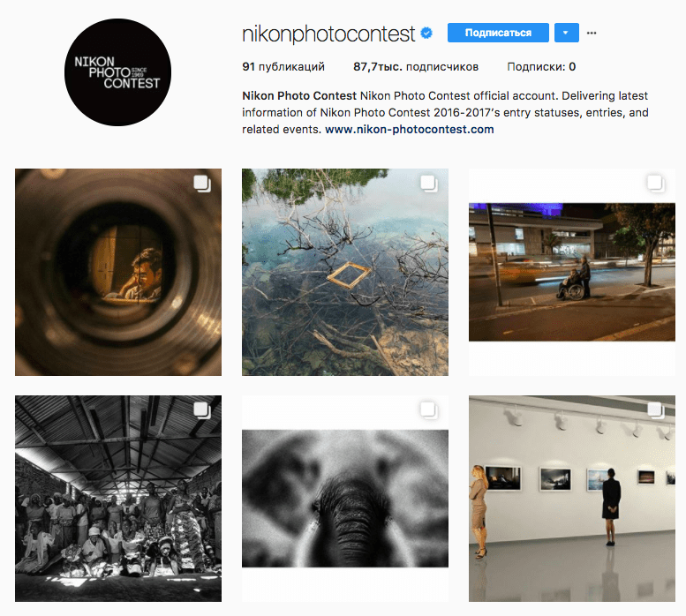Click the Подписаться follow button
The height and width of the screenshot is (616, 686).
click(498, 33)
